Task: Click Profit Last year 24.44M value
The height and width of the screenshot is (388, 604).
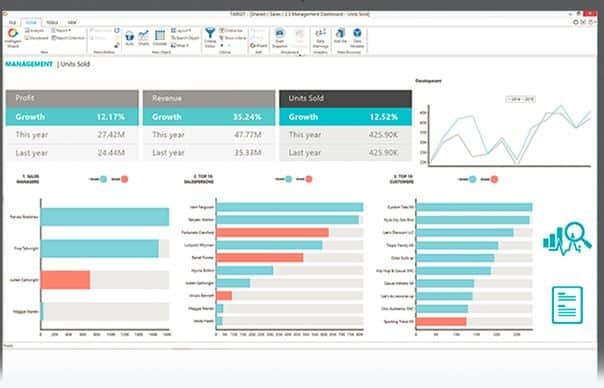Action: [111, 153]
